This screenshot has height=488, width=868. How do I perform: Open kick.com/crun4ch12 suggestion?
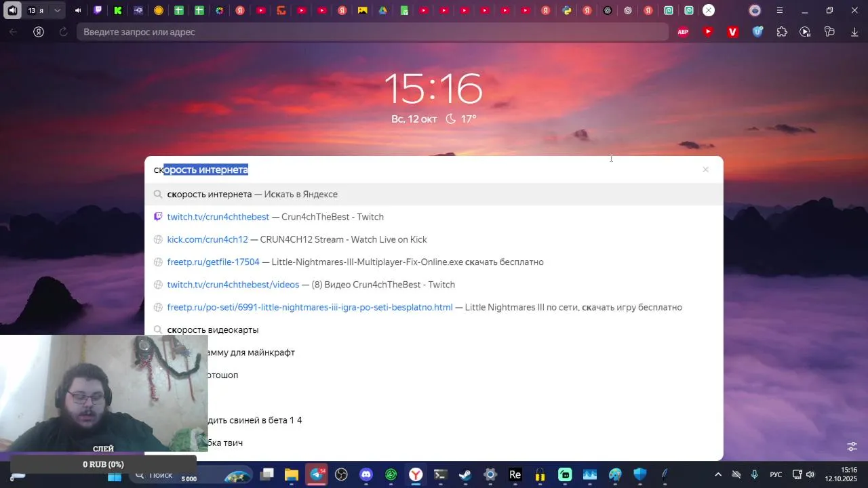pos(434,239)
